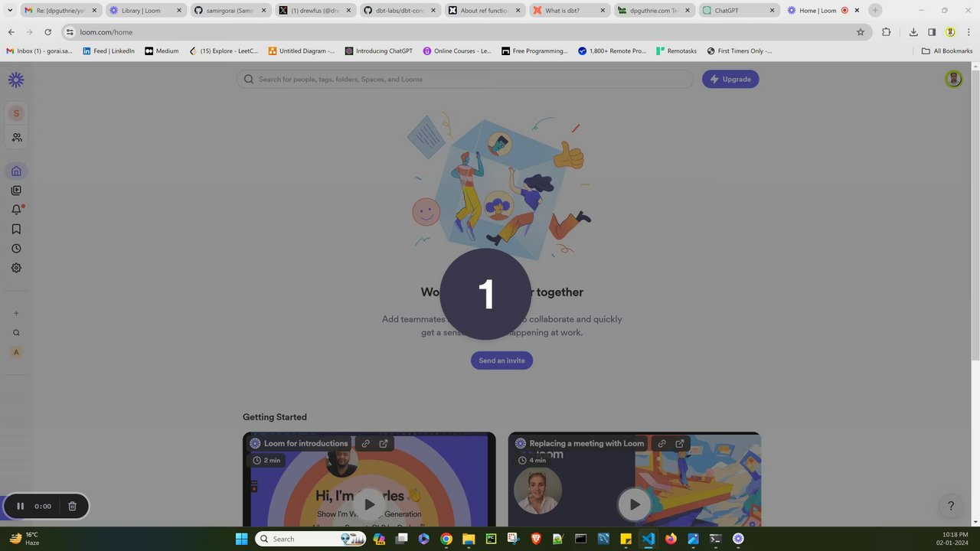The width and height of the screenshot is (980, 551).
Task: Open the Chrome menu (three dots)
Action: coord(968,32)
